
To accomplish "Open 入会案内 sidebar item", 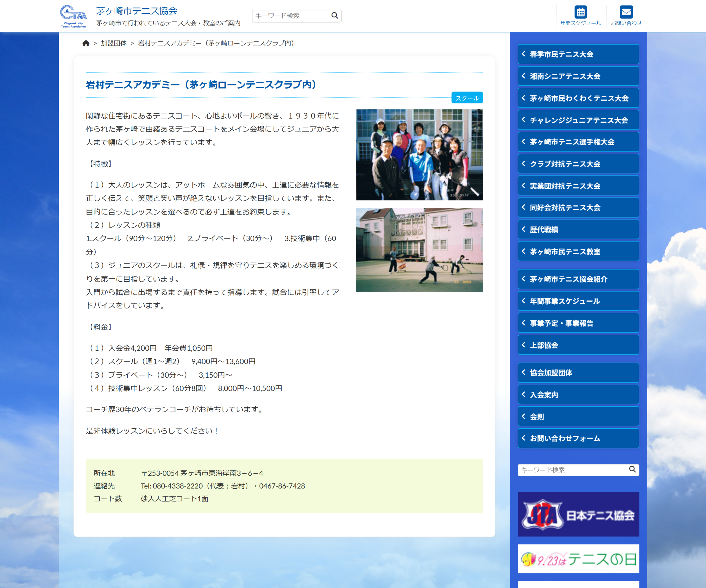I will (578, 394).
